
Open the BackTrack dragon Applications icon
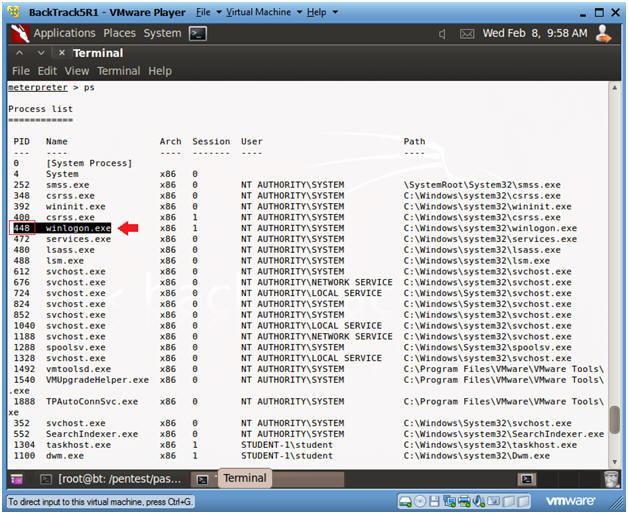click(x=20, y=33)
